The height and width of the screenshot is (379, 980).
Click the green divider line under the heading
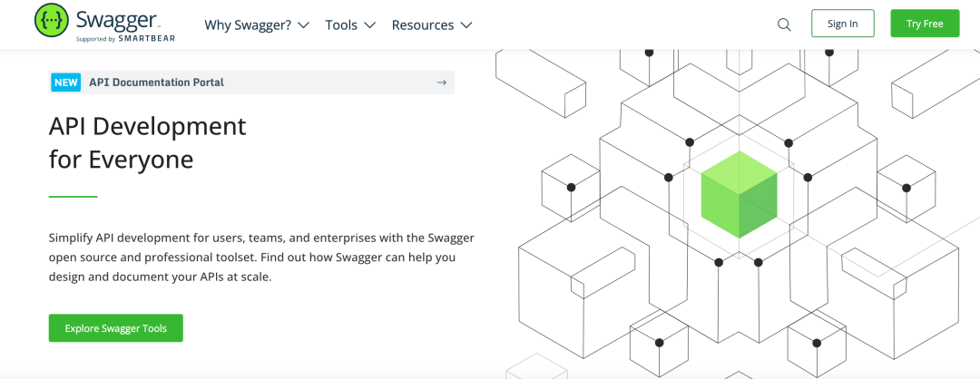73,196
